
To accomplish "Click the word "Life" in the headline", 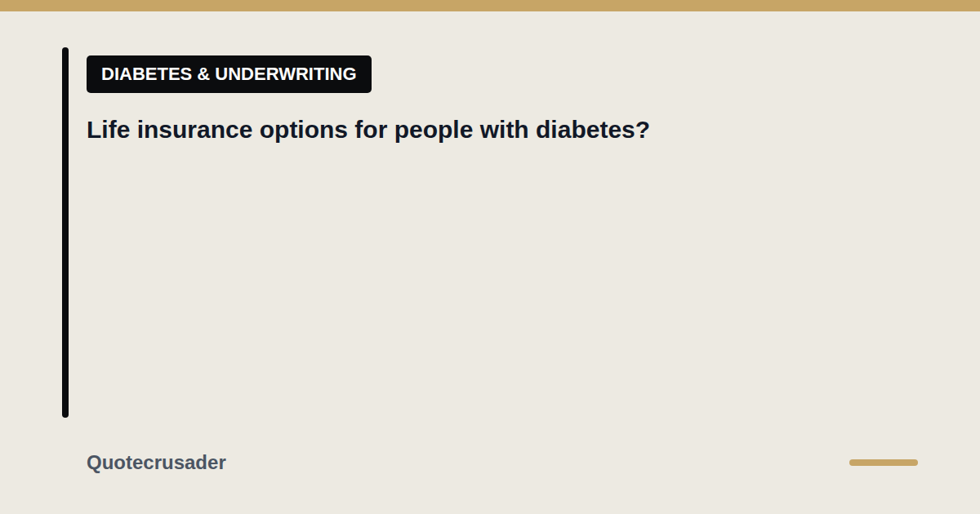I will pos(109,130).
